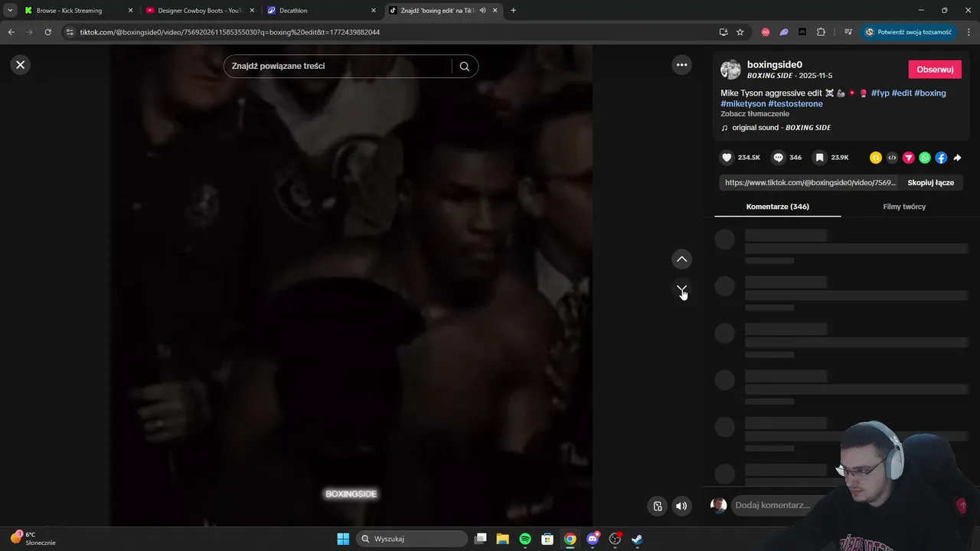Image resolution: width=980 pixels, height=551 pixels.
Task: Open Steam from the taskbar
Action: pyautogui.click(x=637, y=539)
